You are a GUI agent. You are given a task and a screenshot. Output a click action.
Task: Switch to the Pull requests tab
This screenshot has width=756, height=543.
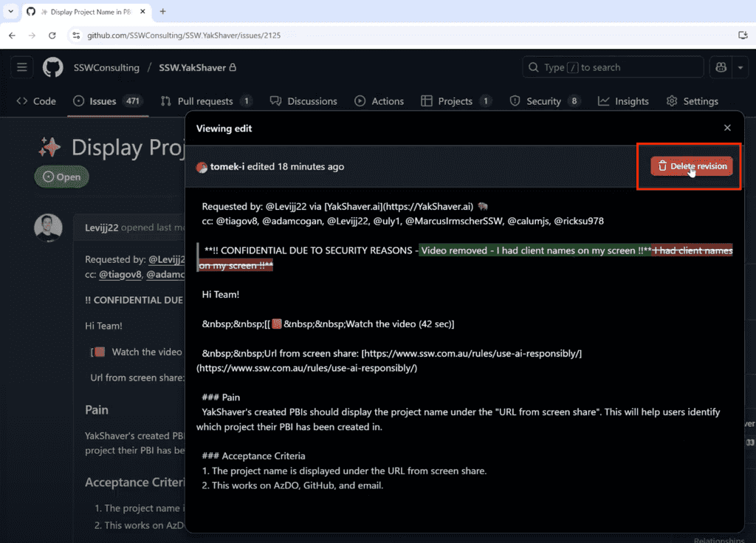pos(206,101)
